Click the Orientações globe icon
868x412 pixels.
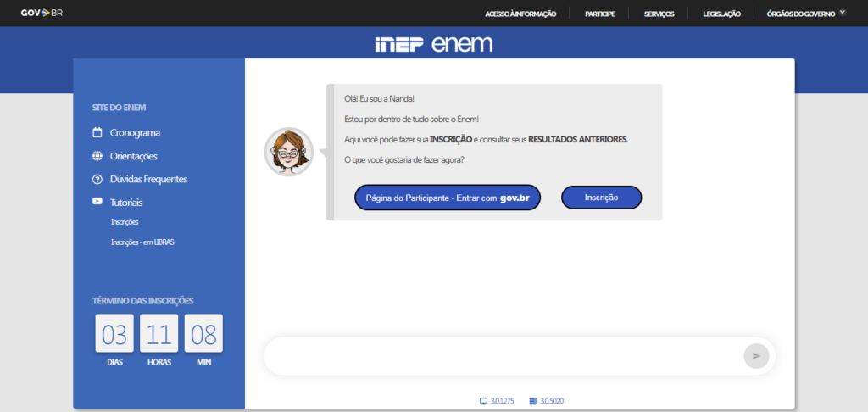[97, 156]
